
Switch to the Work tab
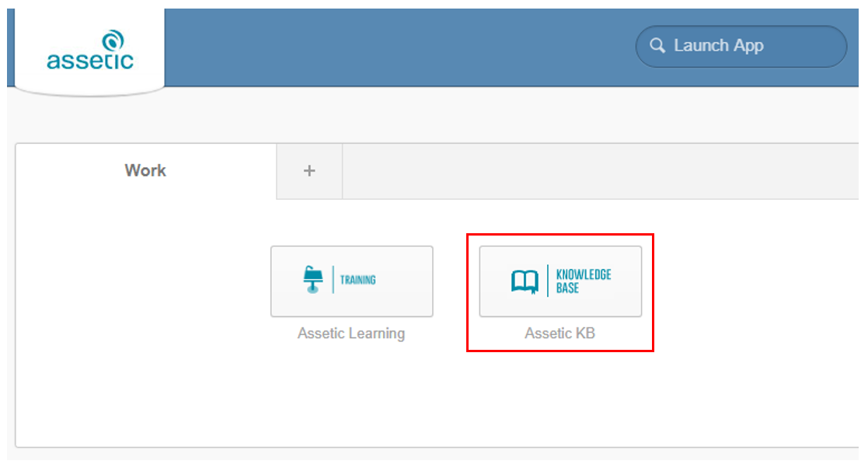point(145,170)
